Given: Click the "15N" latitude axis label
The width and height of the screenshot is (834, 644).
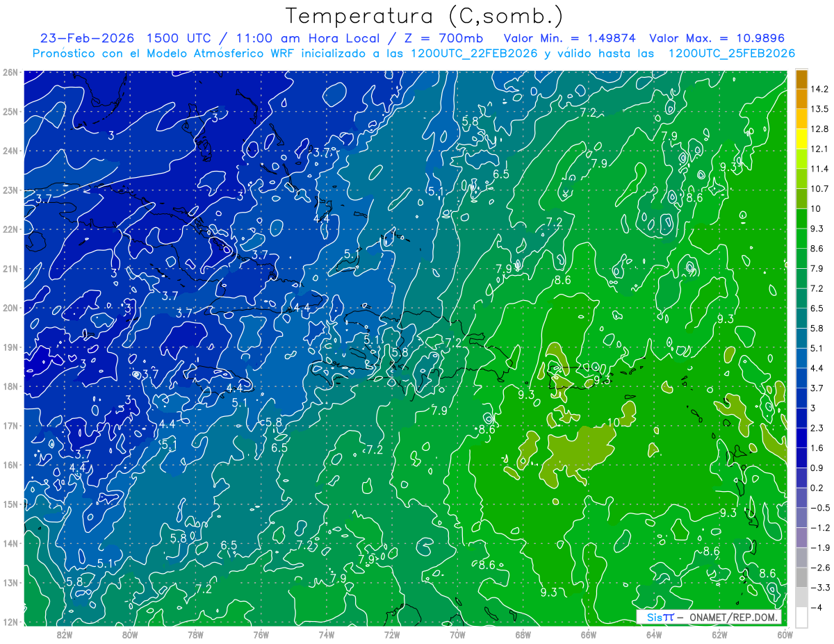Looking at the screenshot, I should point(10,504).
